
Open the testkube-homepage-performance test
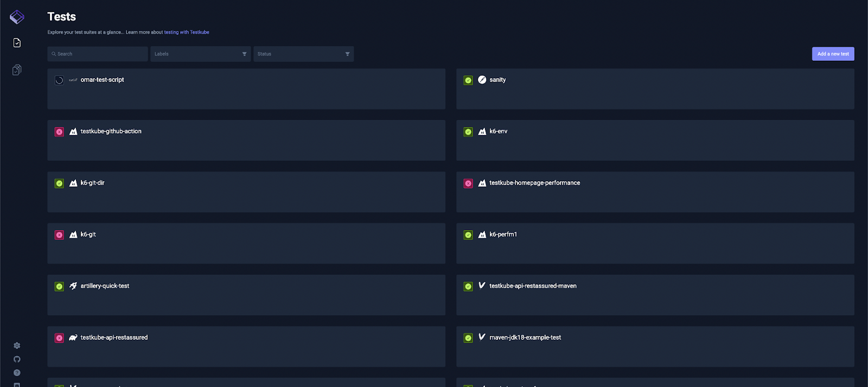tap(655, 192)
